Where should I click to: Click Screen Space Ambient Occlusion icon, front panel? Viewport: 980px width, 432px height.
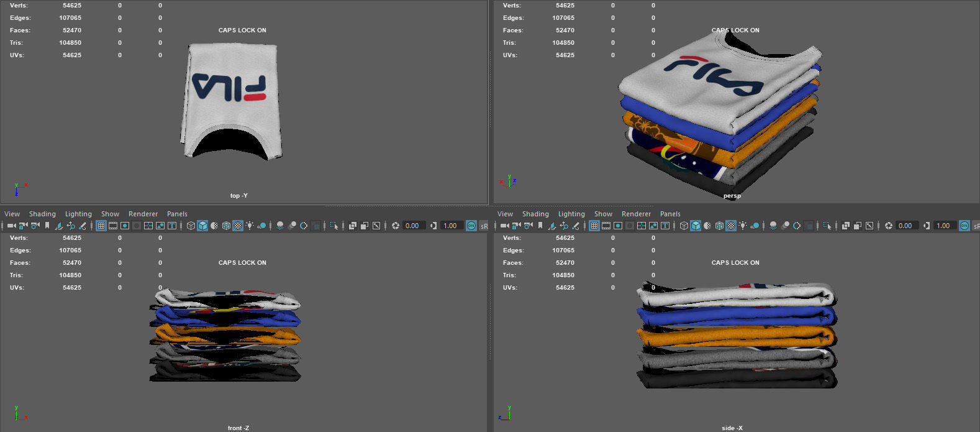tap(279, 226)
